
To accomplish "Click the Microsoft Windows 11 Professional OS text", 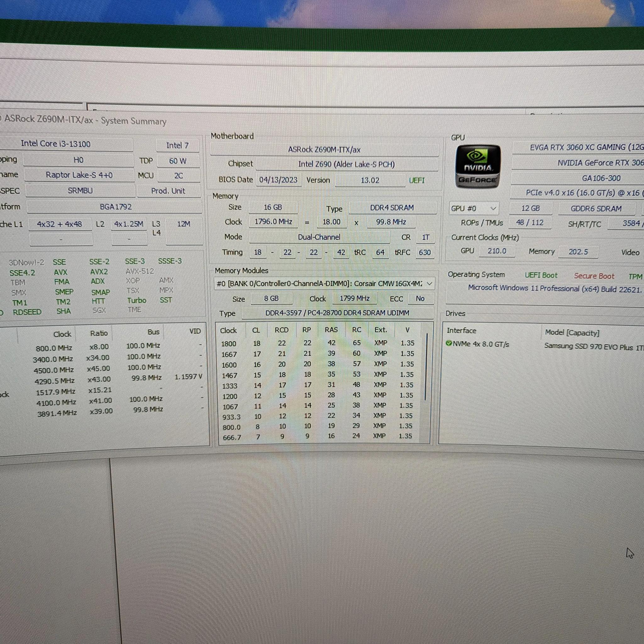I will [x=555, y=289].
